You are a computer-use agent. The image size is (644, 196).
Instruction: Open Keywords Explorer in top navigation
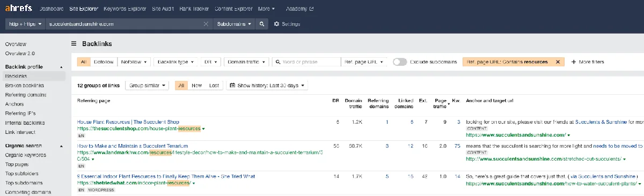[125, 9]
